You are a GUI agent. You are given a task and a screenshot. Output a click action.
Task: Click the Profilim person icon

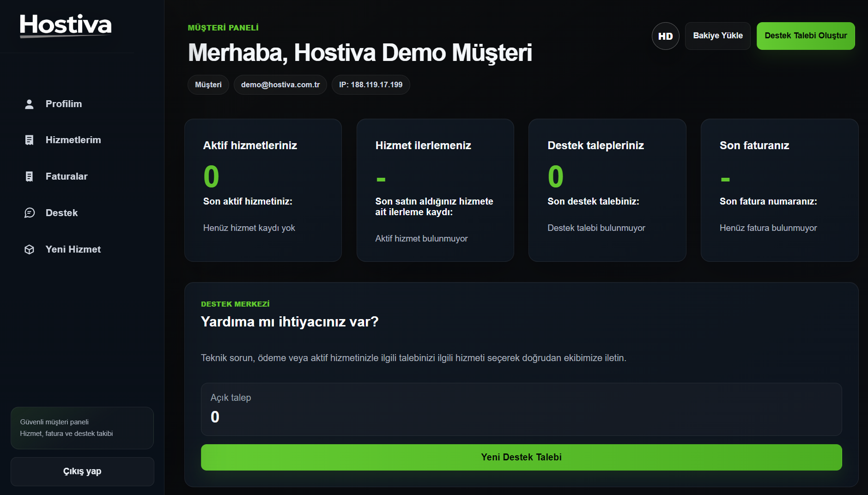coord(29,104)
